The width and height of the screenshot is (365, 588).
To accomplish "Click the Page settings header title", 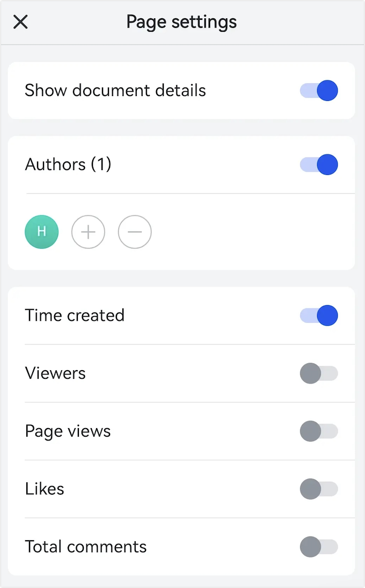I will point(181,22).
